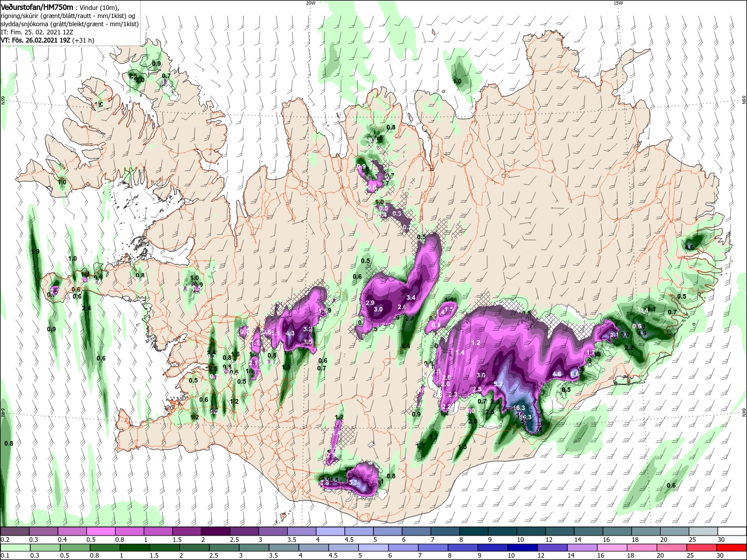Viewport: 747px width, 560px height.
Task: Select the palest green first swatch of the lower scale
Action: point(15,547)
